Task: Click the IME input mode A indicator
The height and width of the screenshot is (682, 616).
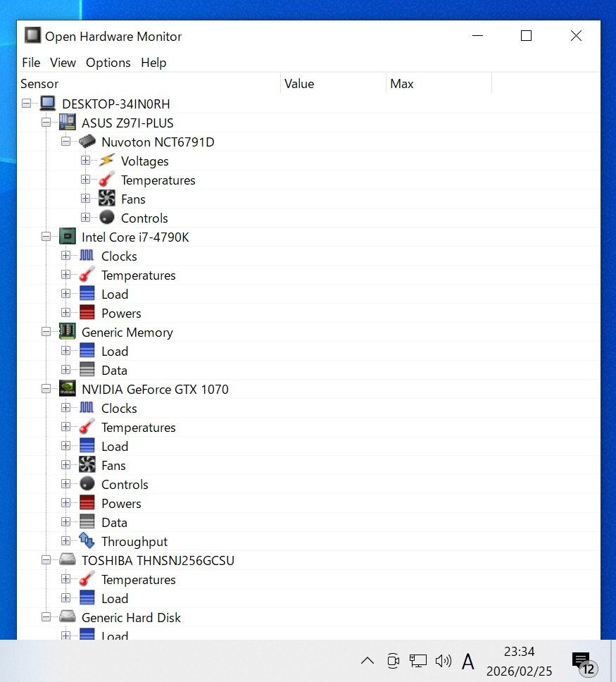Action: [467, 661]
